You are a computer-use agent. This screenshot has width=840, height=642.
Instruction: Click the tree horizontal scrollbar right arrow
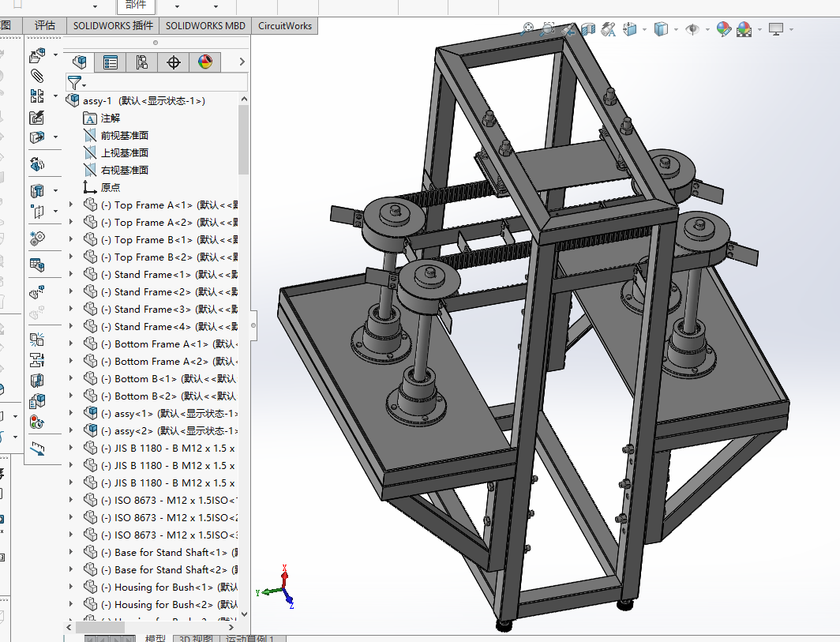point(231,627)
